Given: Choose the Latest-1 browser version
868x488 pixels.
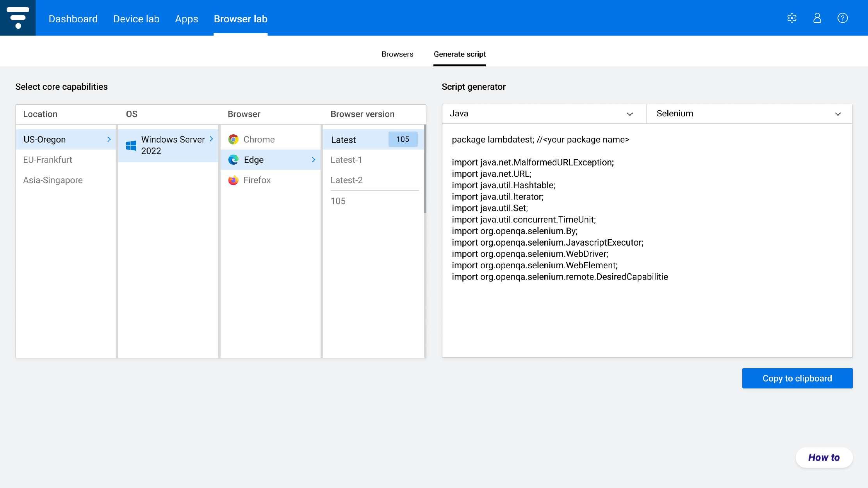Looking at the screenshot, I should 346,160.
